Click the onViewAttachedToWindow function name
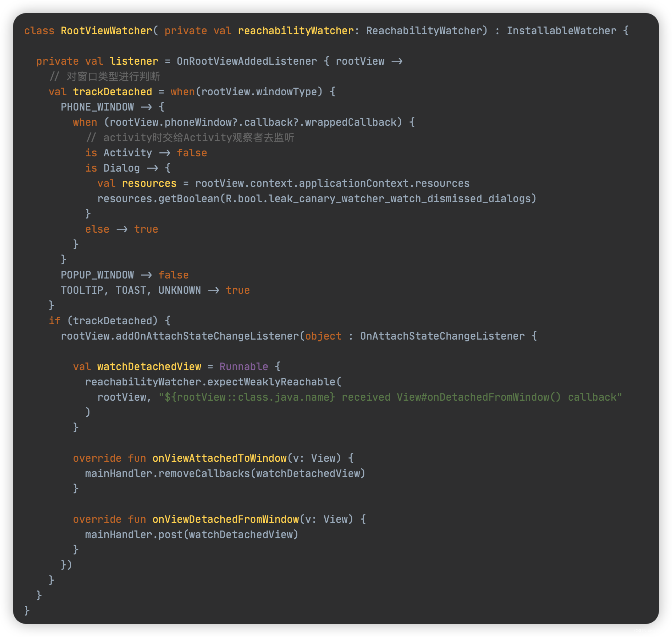The width and height of the screenshot is (672, 637). (220, 458)
